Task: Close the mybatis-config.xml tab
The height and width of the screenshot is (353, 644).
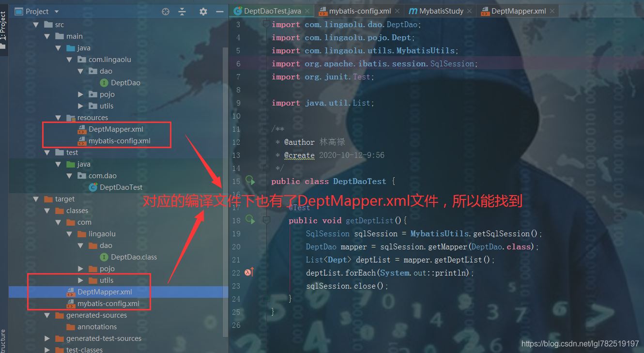Action: coord(398,11)
